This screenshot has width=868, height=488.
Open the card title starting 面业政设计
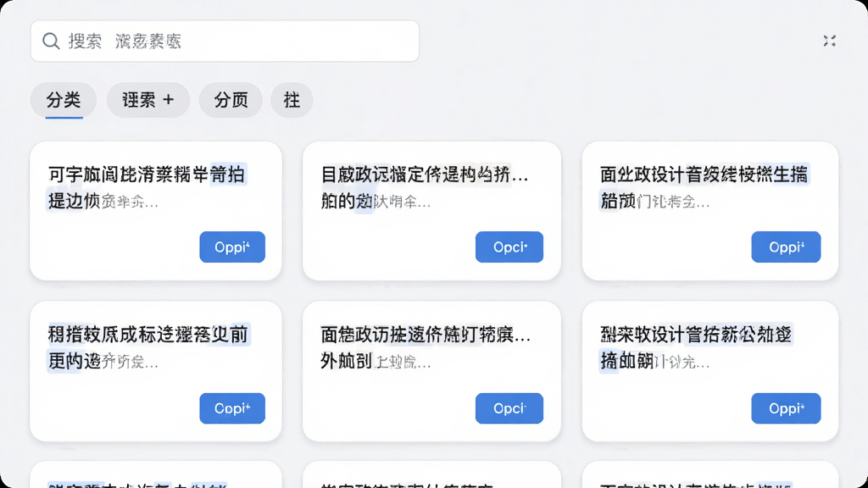point(704,187)
